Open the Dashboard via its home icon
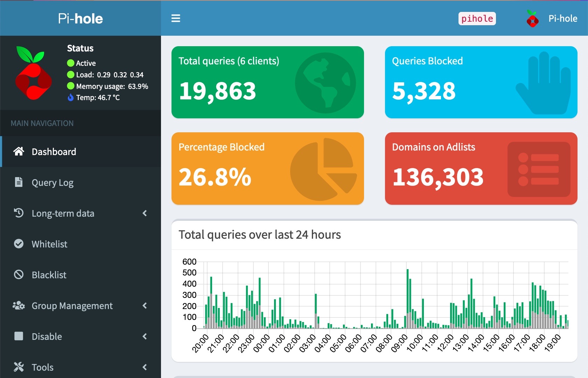The width and height of the screenshot is (588, 378). coord(19,152)
